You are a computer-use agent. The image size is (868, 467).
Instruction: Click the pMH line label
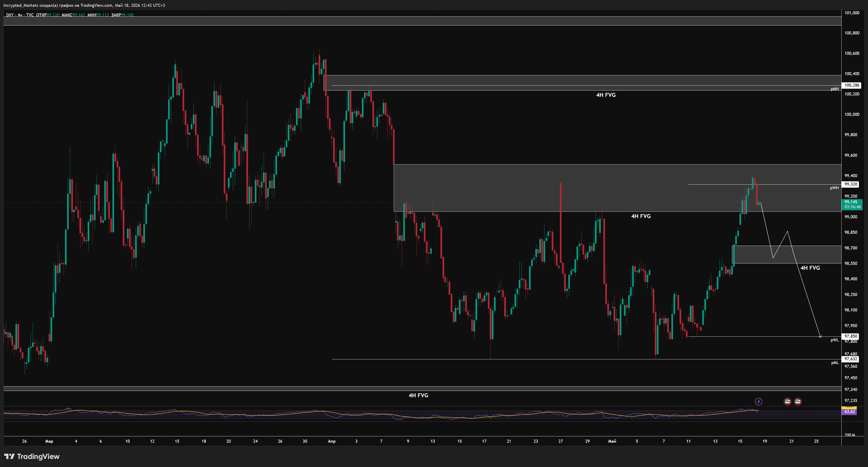(834, 89)
